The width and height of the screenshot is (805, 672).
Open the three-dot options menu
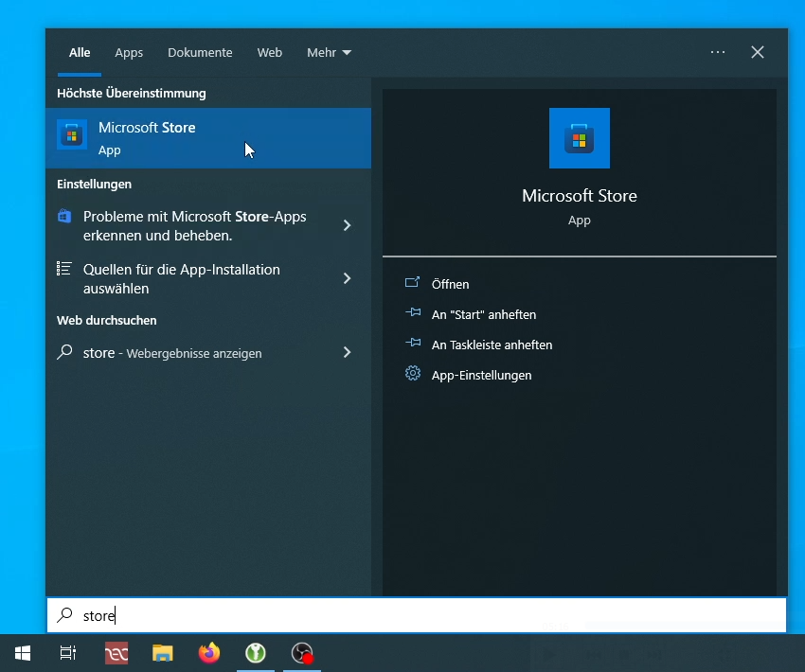click(x=718, y=52)
